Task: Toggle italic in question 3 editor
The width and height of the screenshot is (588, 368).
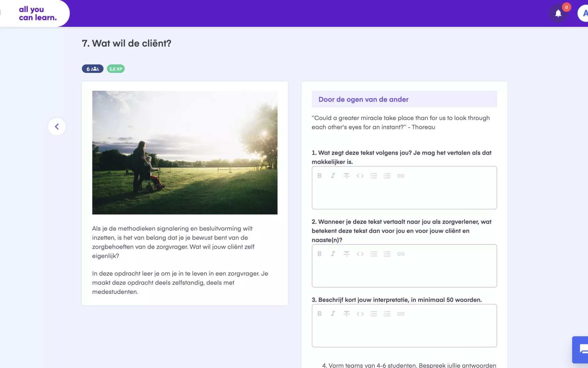Action: [x=333, y=314]
